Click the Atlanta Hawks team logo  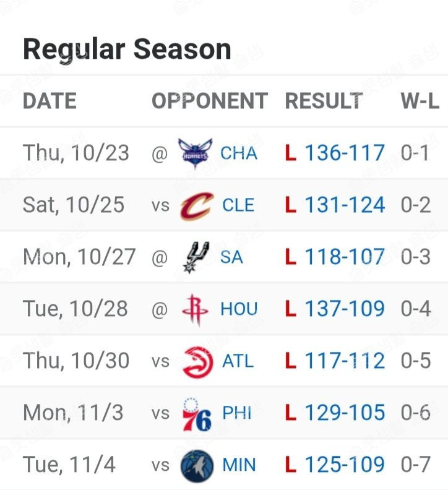click(197, 361)
